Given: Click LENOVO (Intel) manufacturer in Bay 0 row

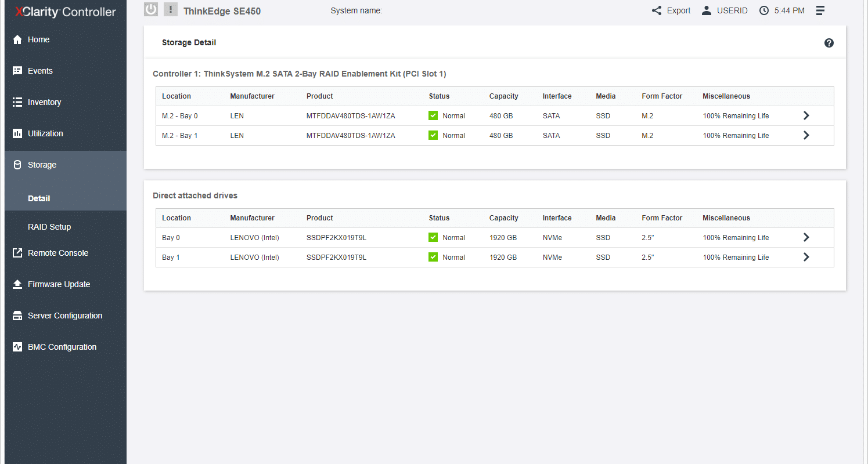Looking at the screenshot, I should (x=254, y=238).
